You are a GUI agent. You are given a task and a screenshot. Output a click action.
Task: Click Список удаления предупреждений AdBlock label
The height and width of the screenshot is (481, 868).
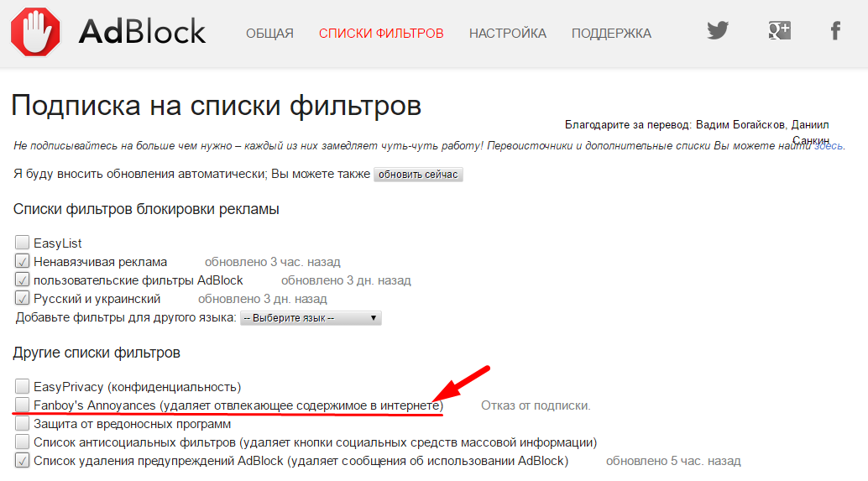pyautogui.click(x=301, y=461)
